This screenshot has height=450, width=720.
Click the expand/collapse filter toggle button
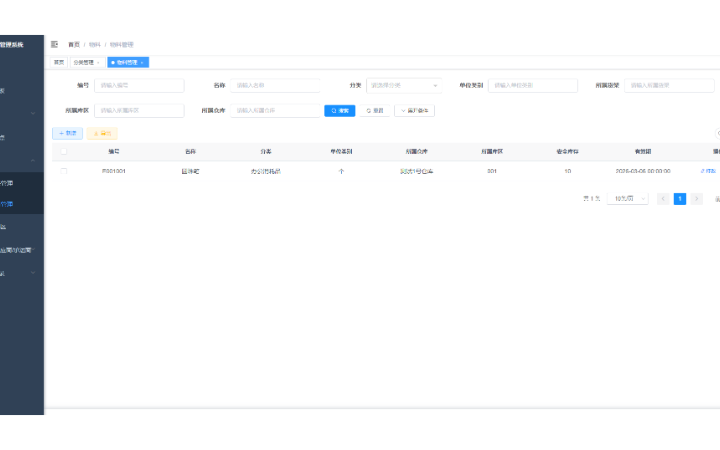pyautogui.click(x=414, y=110)
